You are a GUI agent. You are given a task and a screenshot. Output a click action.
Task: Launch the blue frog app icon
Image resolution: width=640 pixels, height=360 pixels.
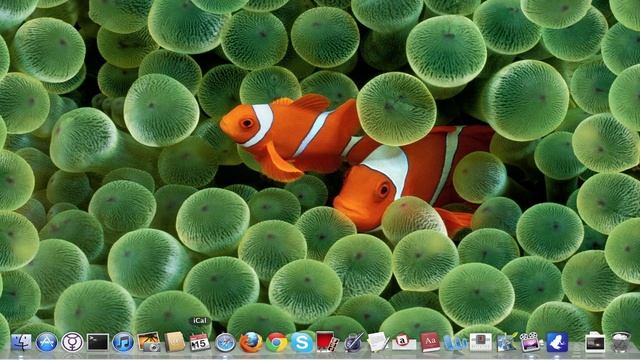(x=557, y=342)
